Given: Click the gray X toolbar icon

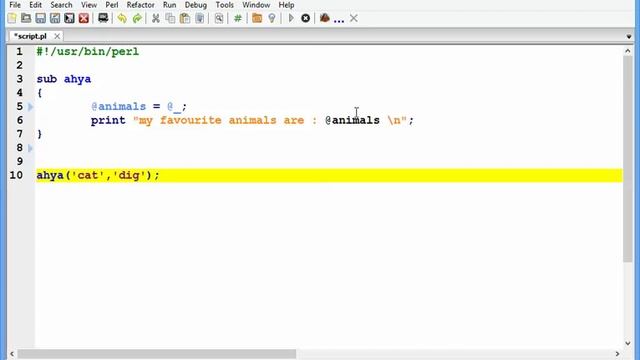Looking at the screenshot, I should click(x=354, y=18).
